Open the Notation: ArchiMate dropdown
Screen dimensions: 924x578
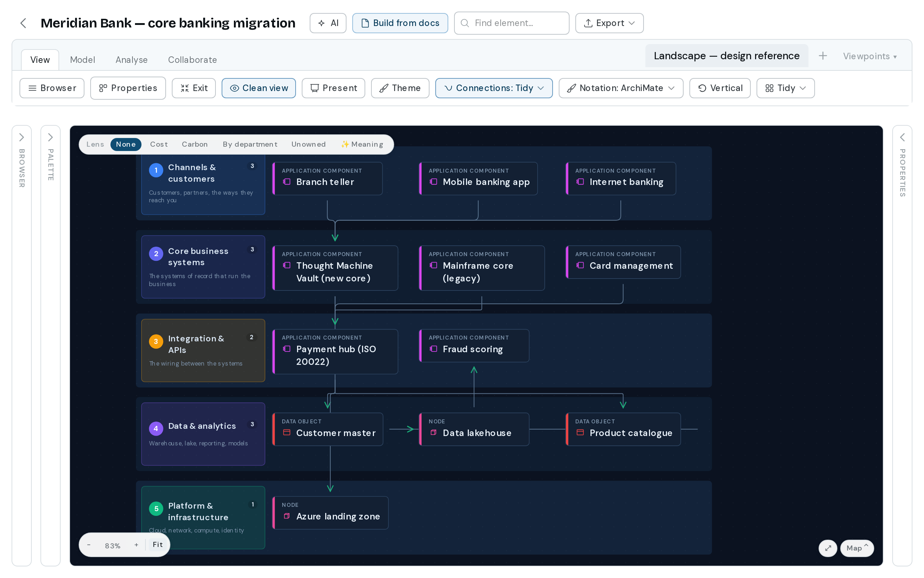tap(621, 88)
